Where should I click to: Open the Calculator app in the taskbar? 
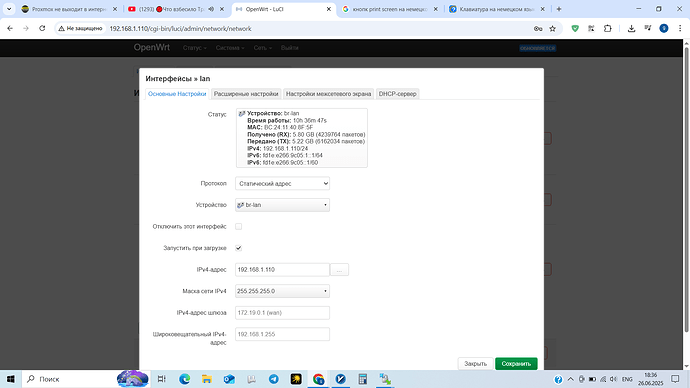363,379
